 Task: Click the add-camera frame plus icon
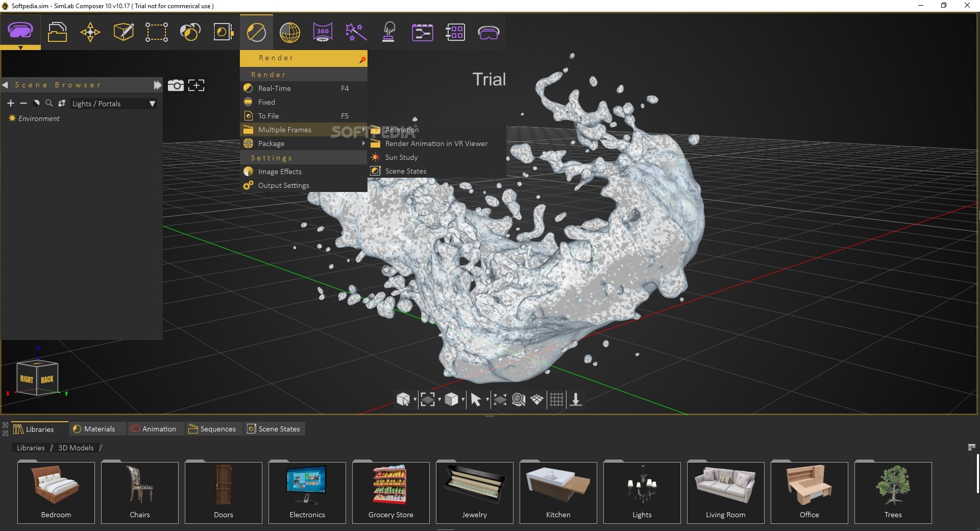(196, 85)
